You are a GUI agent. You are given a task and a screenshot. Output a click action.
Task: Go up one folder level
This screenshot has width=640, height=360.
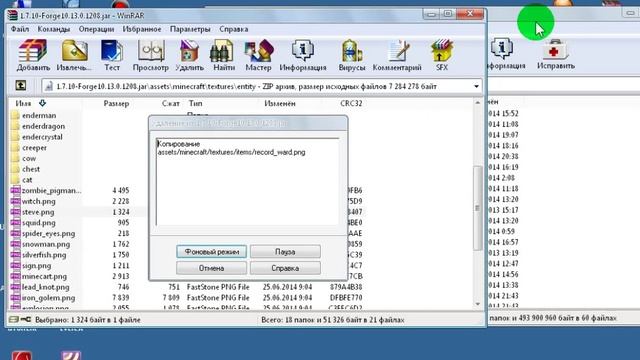[x=21, y=85]
